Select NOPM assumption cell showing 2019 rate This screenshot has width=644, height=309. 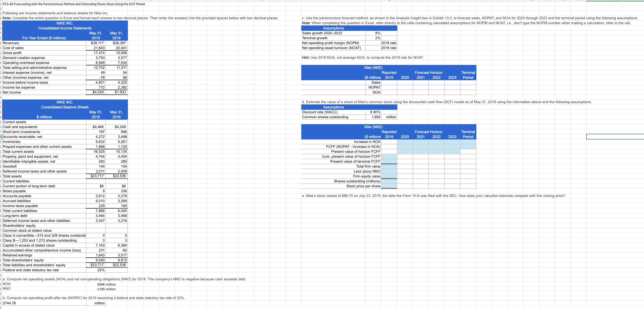click(x=389, y=43)
